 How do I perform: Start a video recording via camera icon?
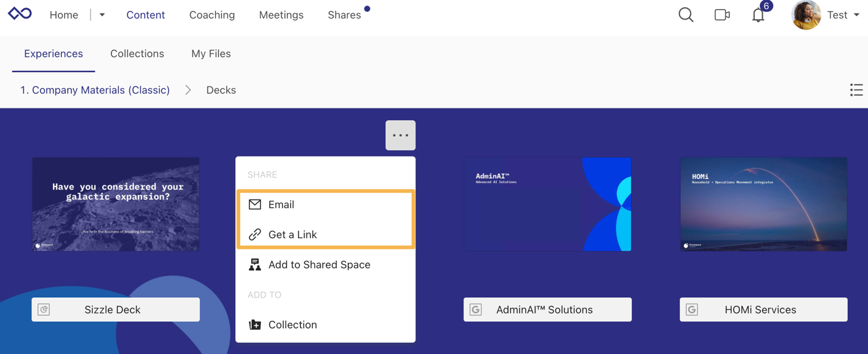point(722,15)
